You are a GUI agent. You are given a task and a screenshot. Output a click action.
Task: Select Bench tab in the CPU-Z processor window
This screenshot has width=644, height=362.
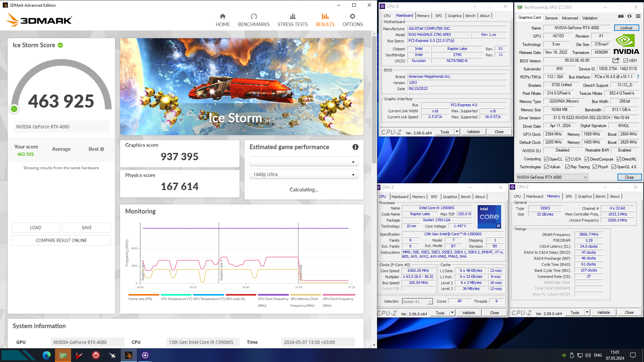[466, 197]
